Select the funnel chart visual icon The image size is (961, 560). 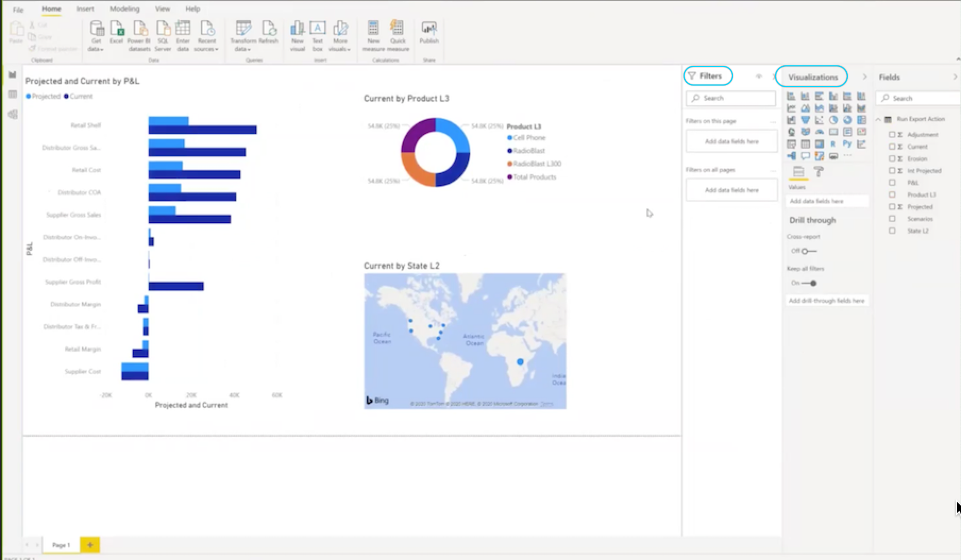coord(806,120)
